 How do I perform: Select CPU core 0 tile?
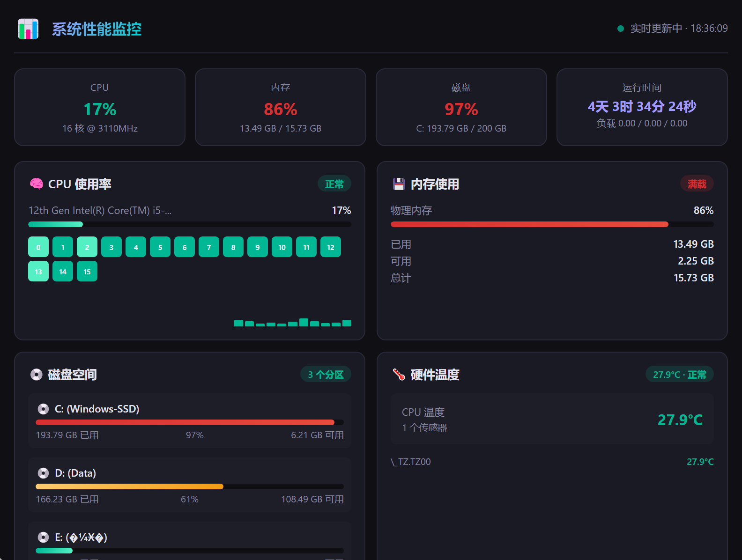coord(38,247)
